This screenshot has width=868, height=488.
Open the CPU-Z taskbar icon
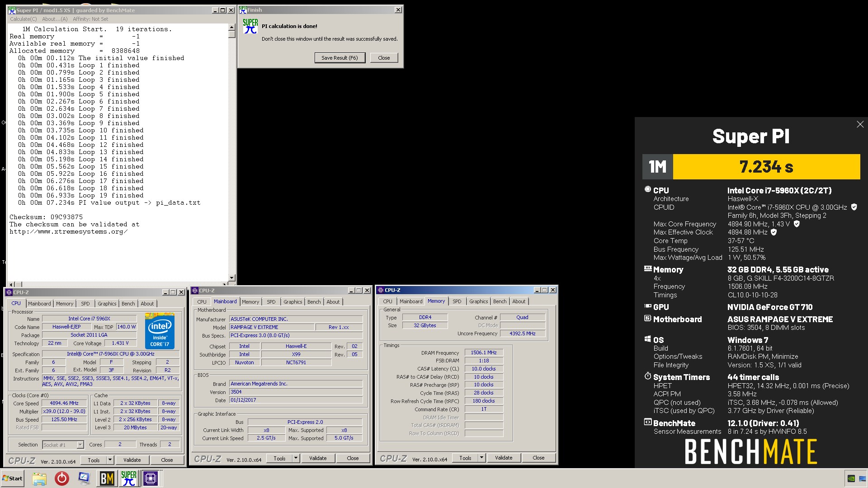(x=150, y=478)
